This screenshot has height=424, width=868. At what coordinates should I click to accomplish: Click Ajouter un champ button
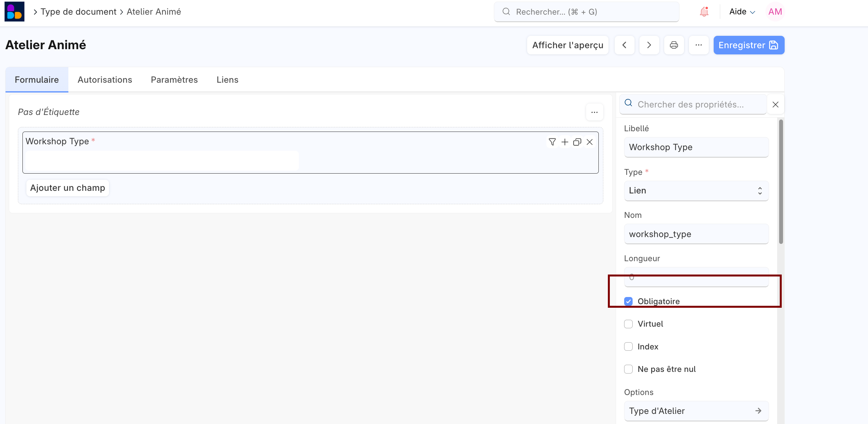[x=67, y=188]
